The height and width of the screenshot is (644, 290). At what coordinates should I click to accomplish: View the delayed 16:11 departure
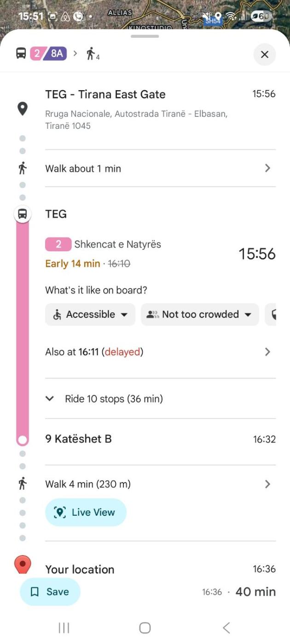(157, 352)
